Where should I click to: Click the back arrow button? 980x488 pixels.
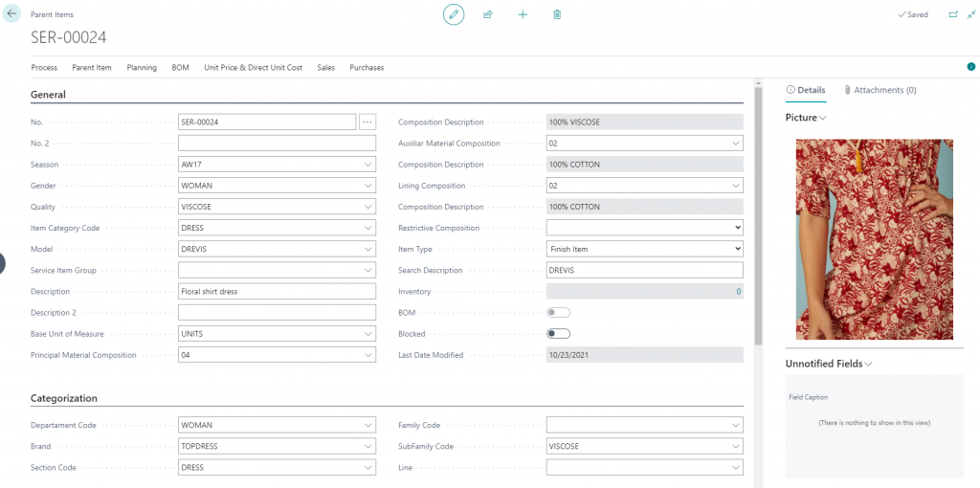pyautogui.click(x=11, y=13)
